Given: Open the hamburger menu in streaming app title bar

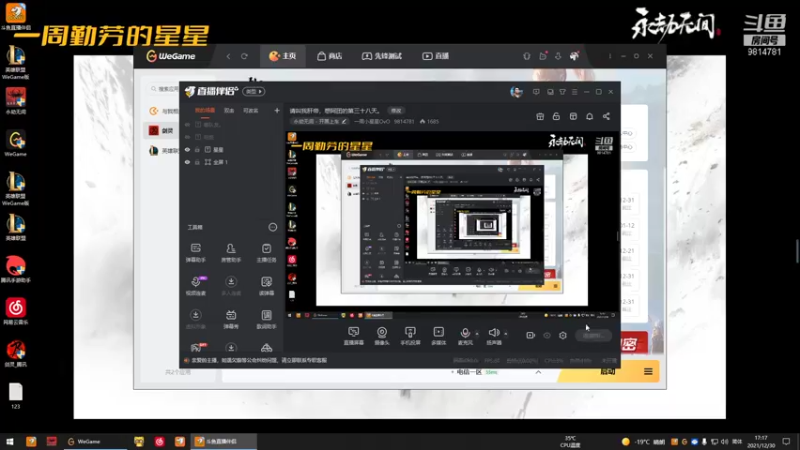Looking at the screenshot, I should tap(574, 92).
